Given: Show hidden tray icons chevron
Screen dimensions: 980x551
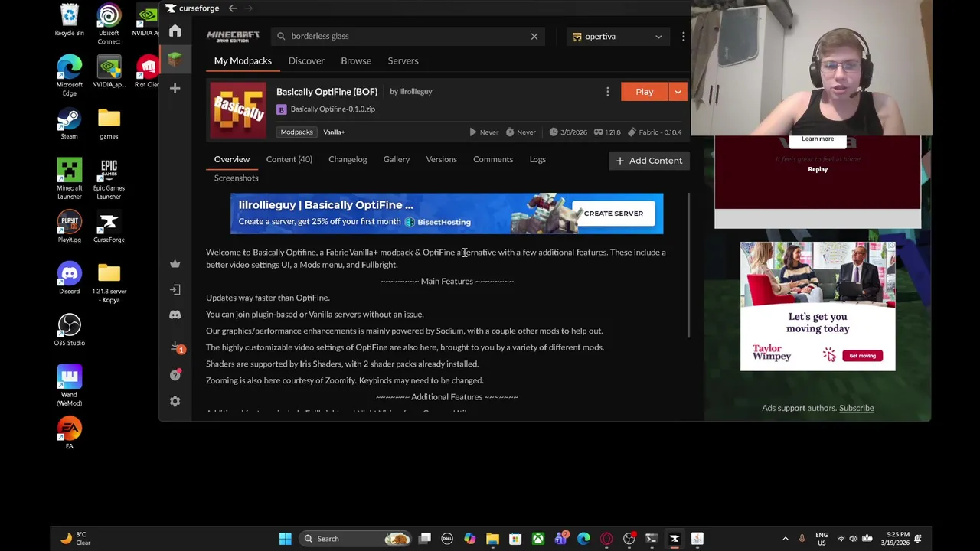Looking at the screenshot, I should [785, 539].
